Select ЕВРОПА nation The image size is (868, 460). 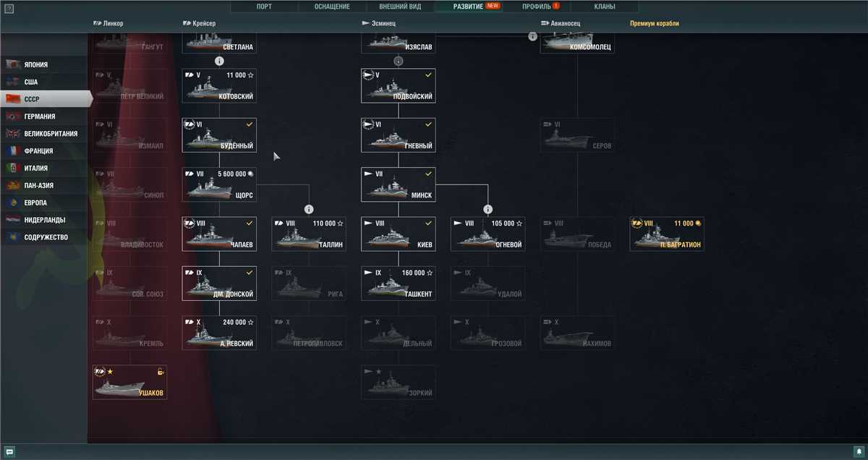tap(45, 203)
